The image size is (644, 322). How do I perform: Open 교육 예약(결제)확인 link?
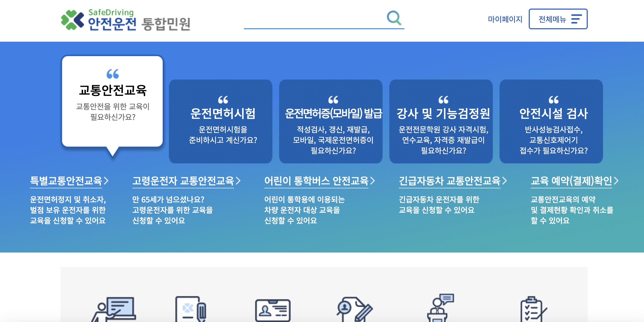coord(574,181)
